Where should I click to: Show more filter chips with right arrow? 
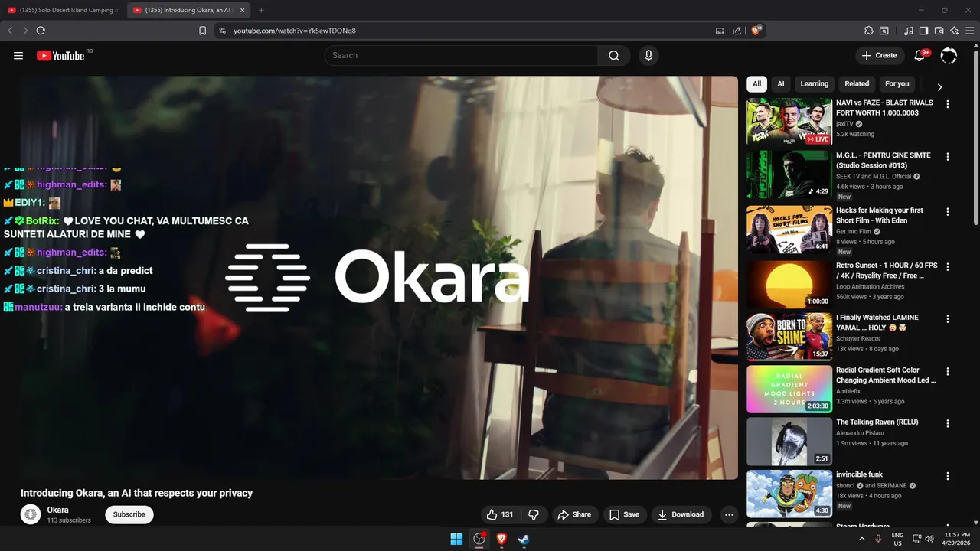[x=939, y=87]
